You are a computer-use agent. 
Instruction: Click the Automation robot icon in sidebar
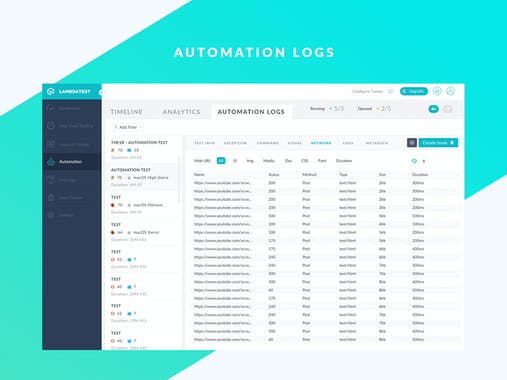click(x=51, y=162)
